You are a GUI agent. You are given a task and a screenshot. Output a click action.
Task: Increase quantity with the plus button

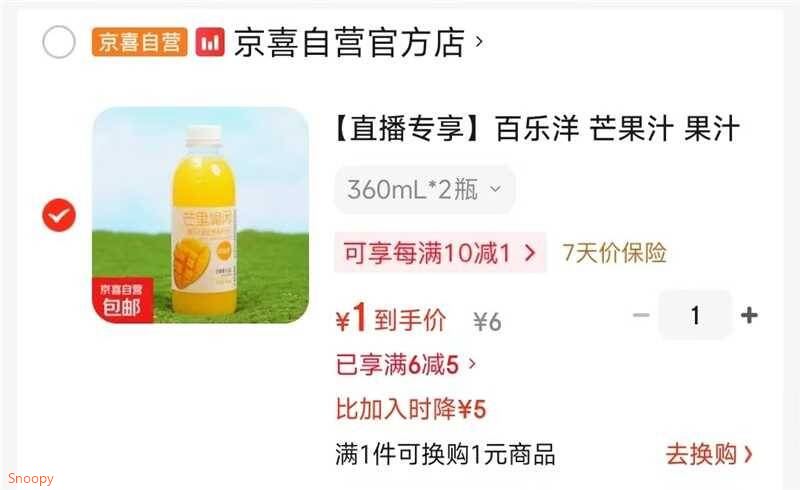(x=749, y=315)
